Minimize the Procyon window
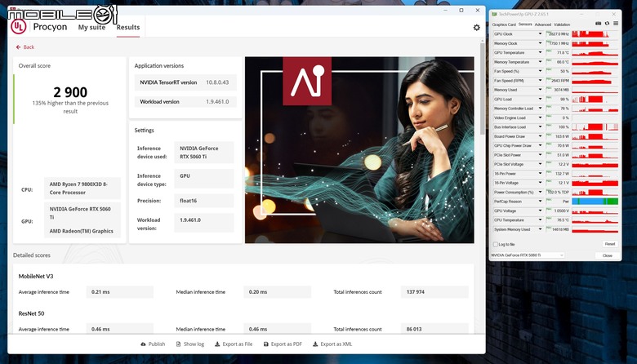Screen dimensions: 637x364 [446, 10]
